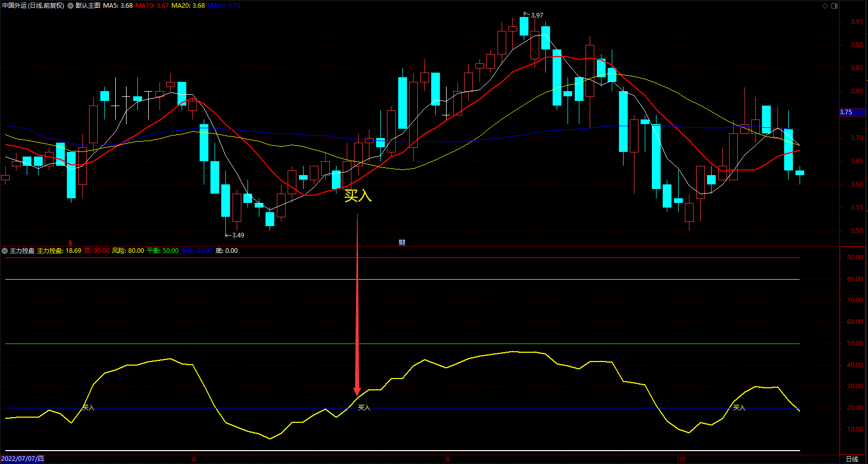Click the 中国外运(日线.前复权) title
Viewport: 868px width, 464px height.
click(x=33, y=6)
